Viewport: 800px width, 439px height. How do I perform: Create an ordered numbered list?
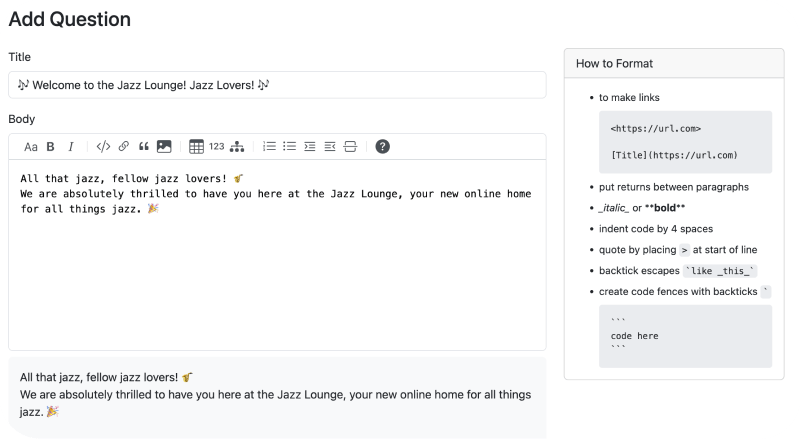(x=269, y=146)
